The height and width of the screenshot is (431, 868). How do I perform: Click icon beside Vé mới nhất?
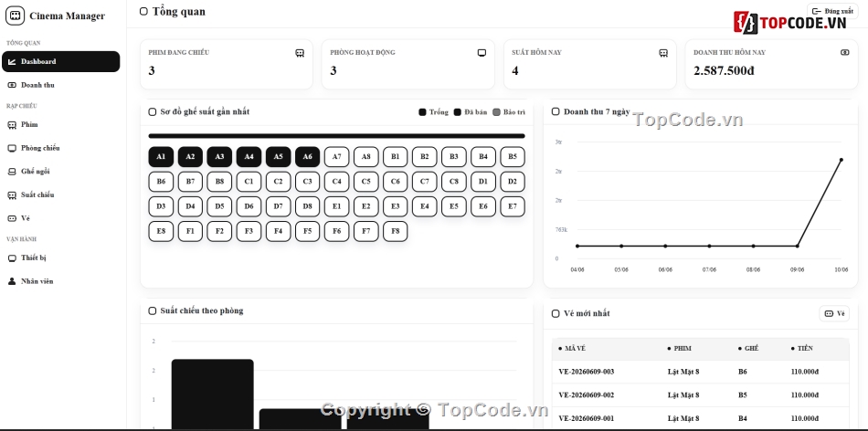(x=556, y=314)
